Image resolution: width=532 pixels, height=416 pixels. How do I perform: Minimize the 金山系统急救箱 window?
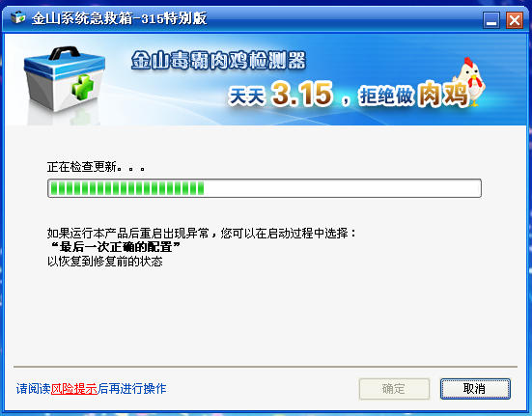tap(491, 20)
